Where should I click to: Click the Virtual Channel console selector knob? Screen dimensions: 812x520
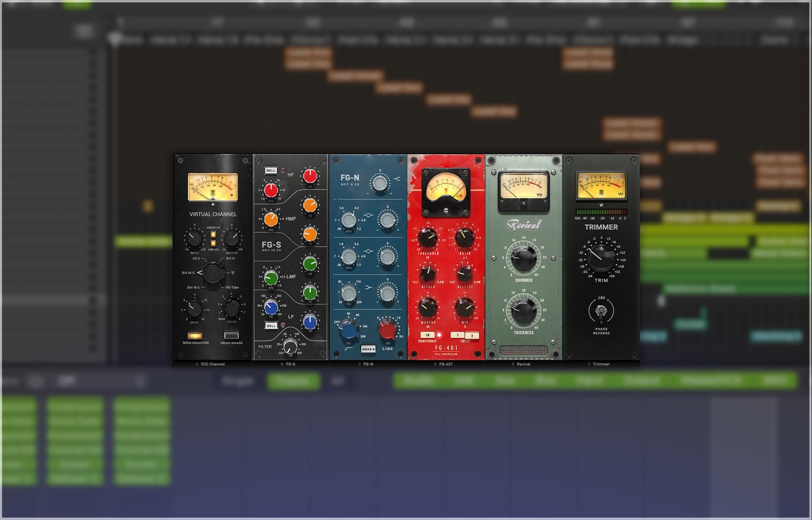213,273
